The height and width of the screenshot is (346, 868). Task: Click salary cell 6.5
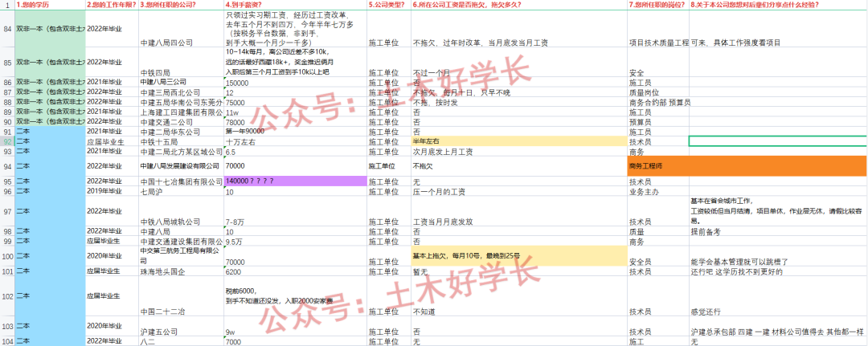click(296, 152)
